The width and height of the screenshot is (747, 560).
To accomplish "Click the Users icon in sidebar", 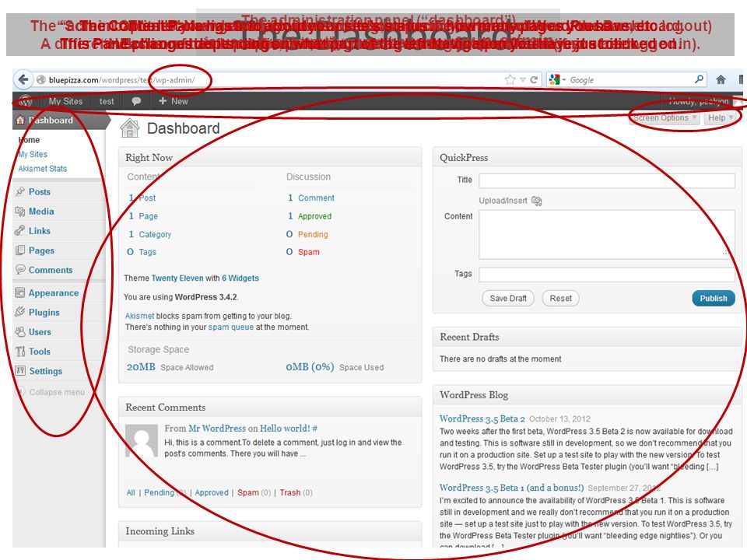I will (x=20, y=331).
